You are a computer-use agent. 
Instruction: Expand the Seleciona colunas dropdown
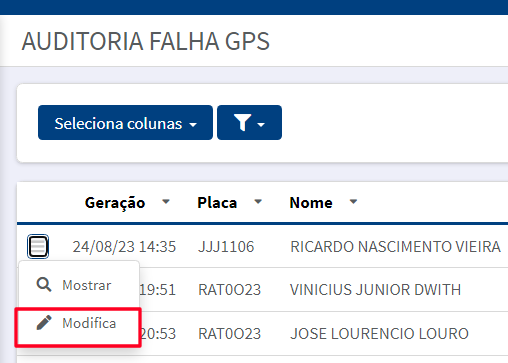(x=125, y=123)
